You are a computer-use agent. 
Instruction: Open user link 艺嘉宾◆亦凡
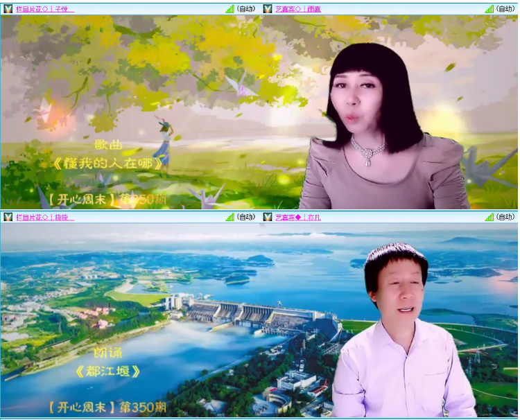298,218
